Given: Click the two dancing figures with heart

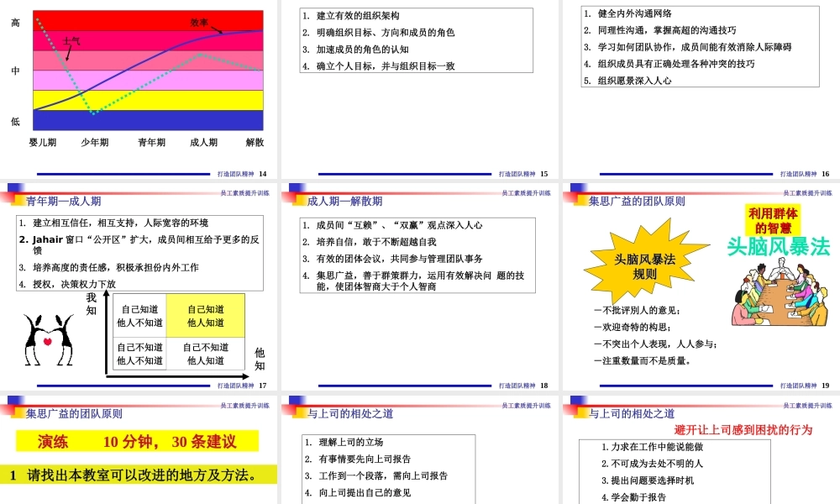Looking at the screenshot, I should [x=48, y=340].
